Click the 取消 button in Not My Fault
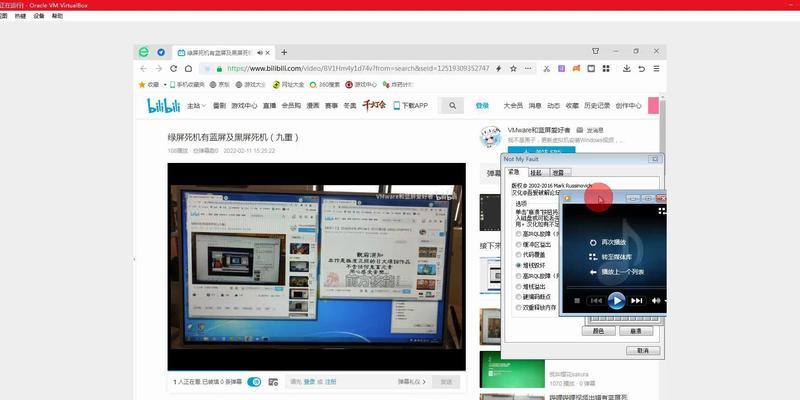The width and height of the screenshot is (800, 400). point(643,351)
